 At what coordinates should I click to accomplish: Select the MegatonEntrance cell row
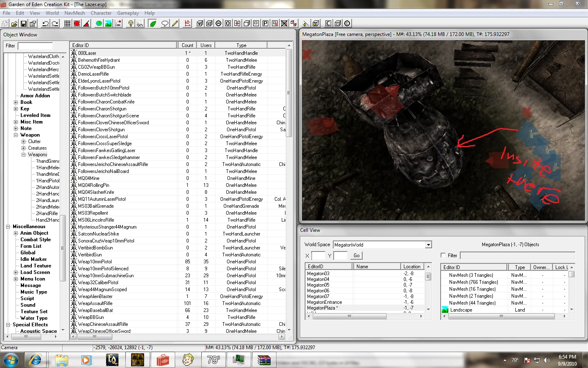(365, 302)
